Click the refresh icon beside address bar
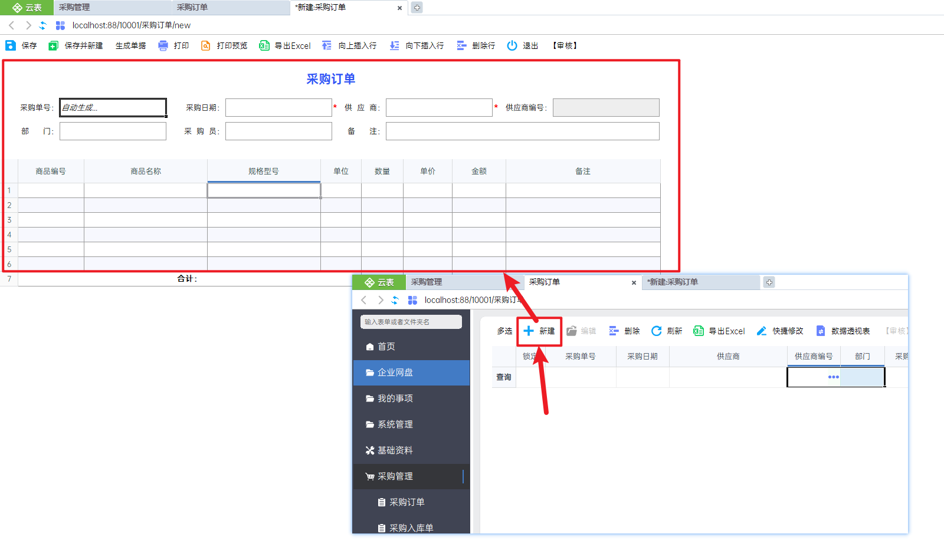This screenshot has width=944, height=560. point(43,25)
